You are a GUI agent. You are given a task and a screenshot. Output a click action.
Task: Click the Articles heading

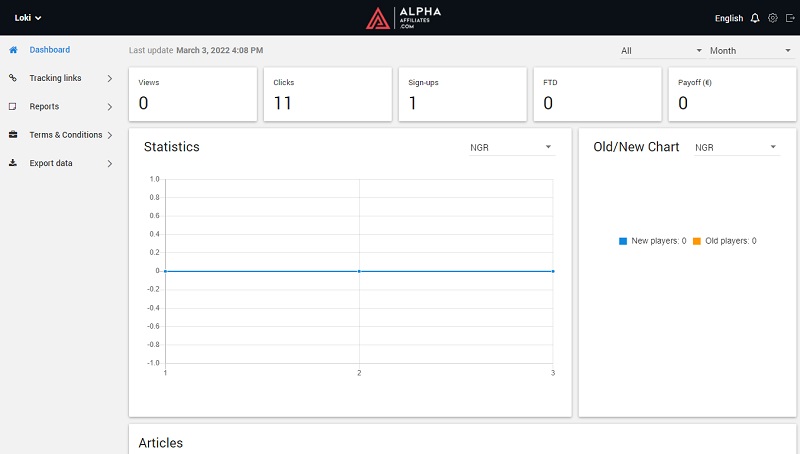(161, 443)
